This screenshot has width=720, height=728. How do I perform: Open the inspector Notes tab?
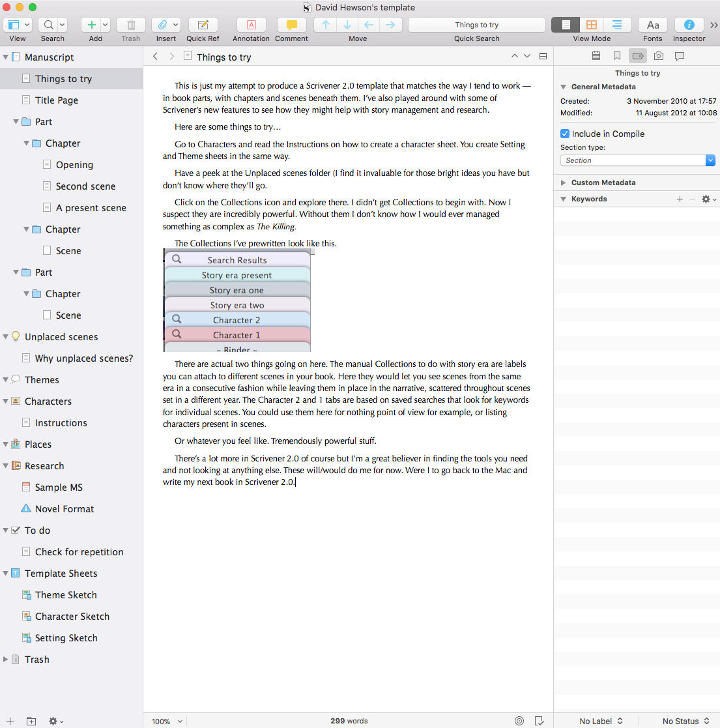596,55
